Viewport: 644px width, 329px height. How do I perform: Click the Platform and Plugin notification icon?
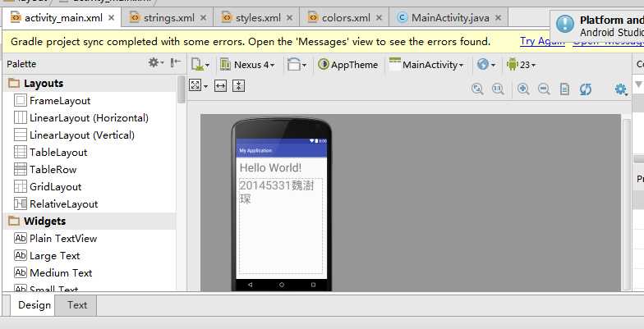point(565,24)
